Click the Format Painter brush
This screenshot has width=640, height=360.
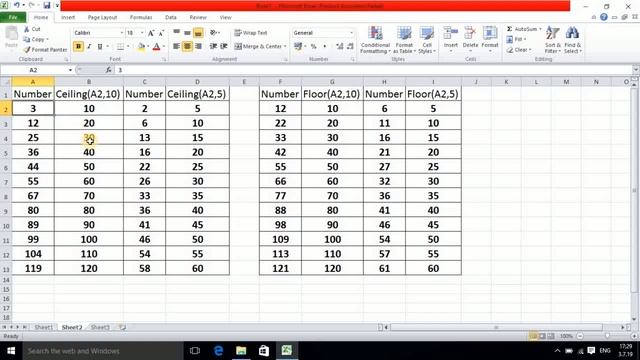pyautogui.click(x=27, y=49)
